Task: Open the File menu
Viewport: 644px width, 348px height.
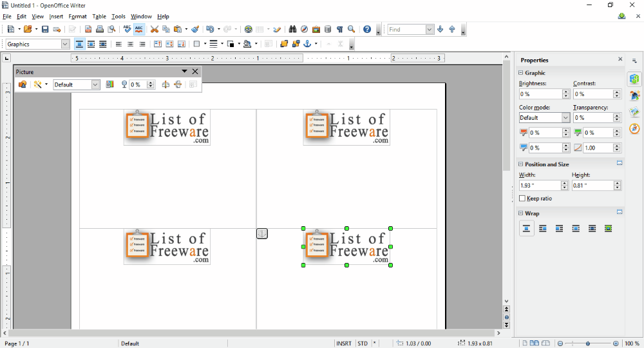Action: [7, 17]
